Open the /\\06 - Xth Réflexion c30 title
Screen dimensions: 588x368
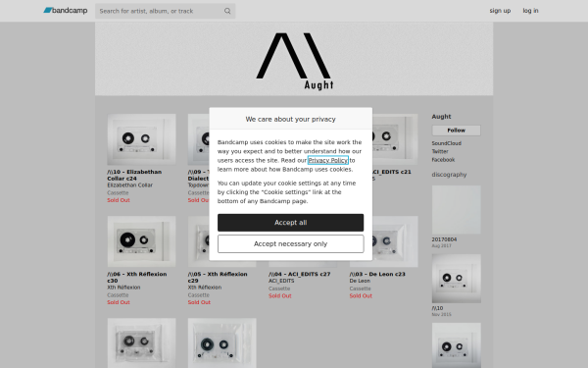137,277
